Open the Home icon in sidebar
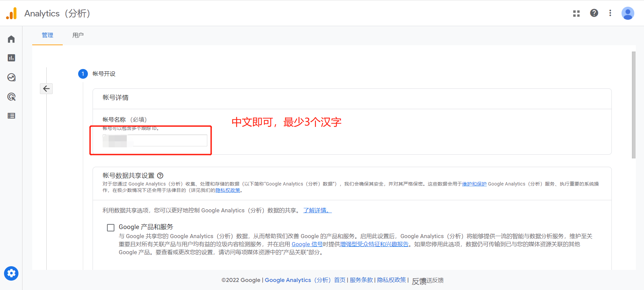Viewport: 644px width, 290px height. 11,39
